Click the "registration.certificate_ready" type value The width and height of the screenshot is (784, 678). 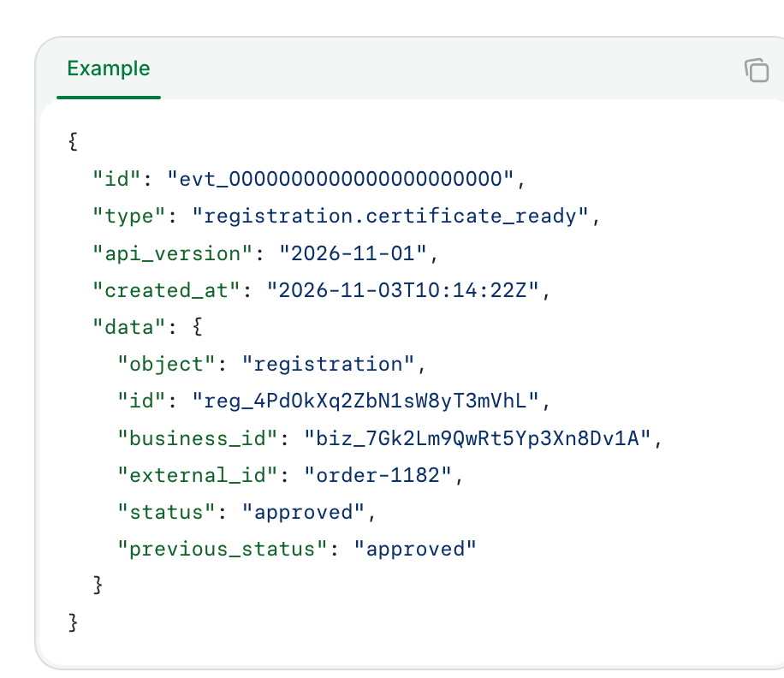point(390,216)
